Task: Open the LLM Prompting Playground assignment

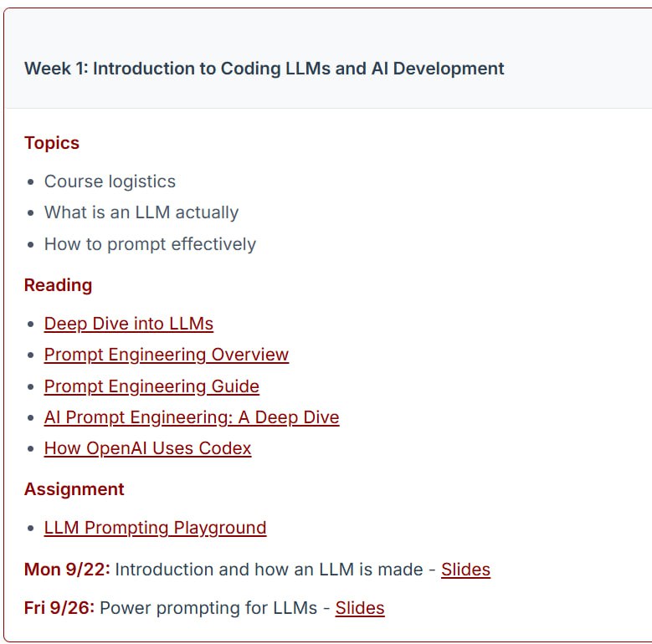Action: 155,528
